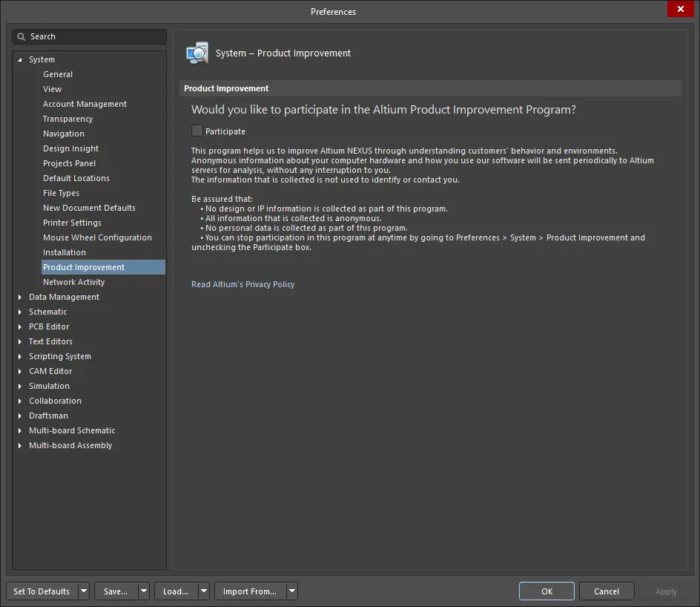Image resolution: width=700 pixels, height=607 pixels.
Task: Select the PCB Editor category label
Action: (x=49, y=327)
